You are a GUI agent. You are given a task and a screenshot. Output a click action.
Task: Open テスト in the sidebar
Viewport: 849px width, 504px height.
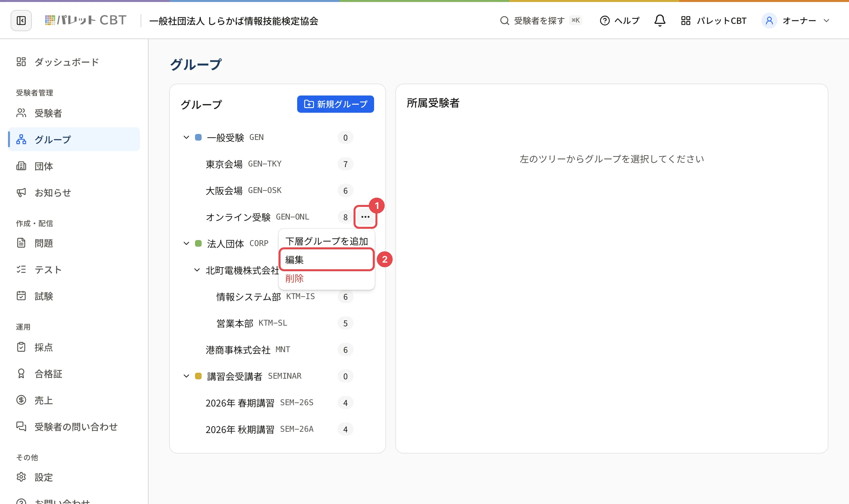click(x=74, y=270)
